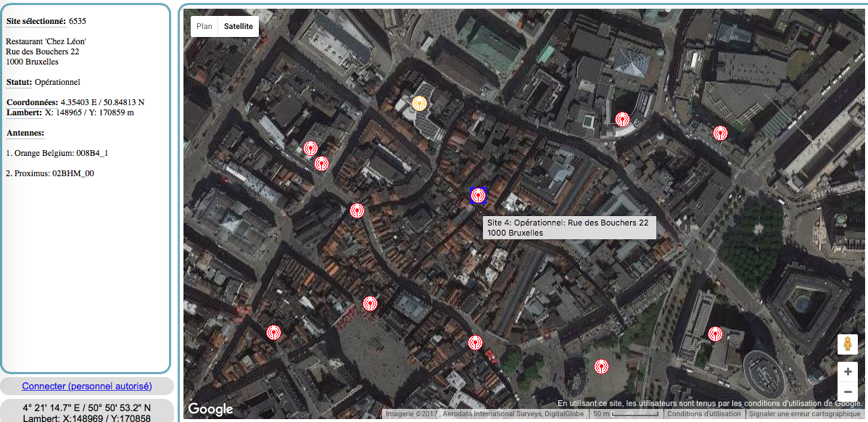This screenshot has width=868, height=422.
Task: Click 1000 Bruxelles in the side panel
Action: pyautogui.click(x=32, y=62)
